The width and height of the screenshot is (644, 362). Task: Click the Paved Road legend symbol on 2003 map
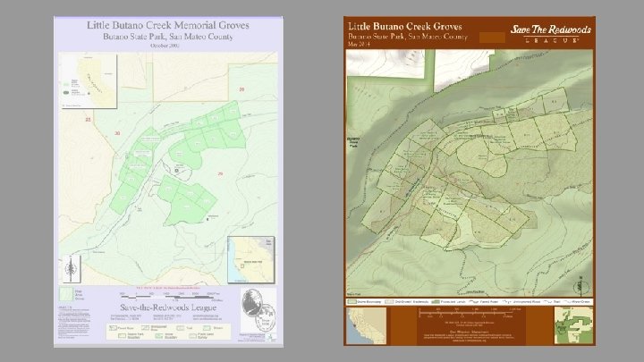pyautogui.click(x=113, y=328)
